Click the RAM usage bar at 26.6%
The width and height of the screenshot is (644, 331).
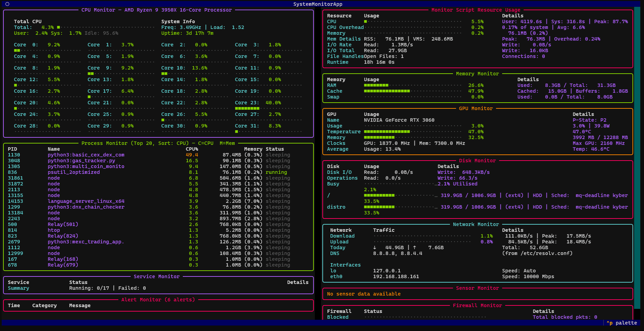coord(413,85)
